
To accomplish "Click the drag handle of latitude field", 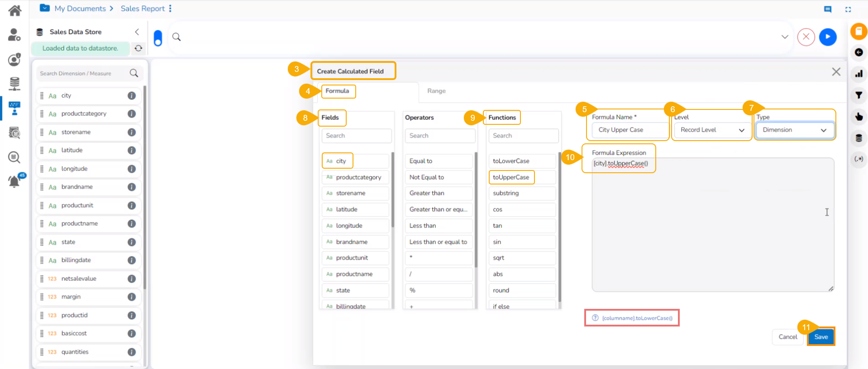I will [42, 150].
